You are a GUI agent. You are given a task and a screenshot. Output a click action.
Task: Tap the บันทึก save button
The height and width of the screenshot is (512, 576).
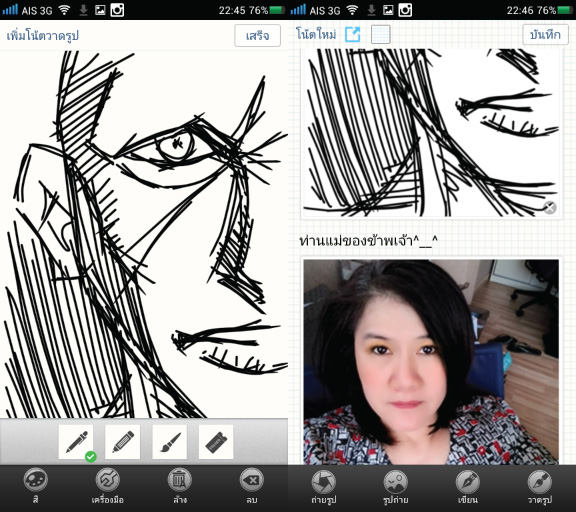[x=546, y=34]
